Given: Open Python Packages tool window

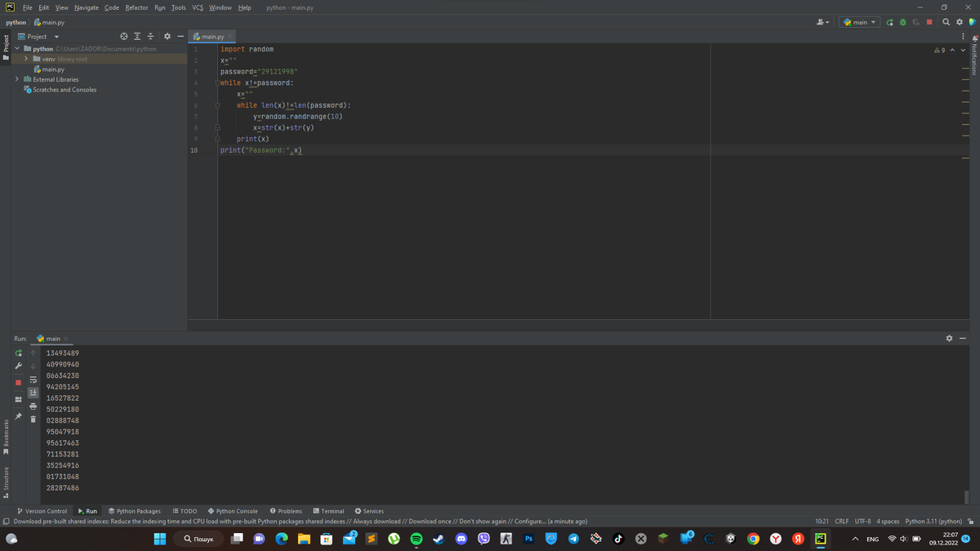Looking at the screenshot, I should [135, 511].
